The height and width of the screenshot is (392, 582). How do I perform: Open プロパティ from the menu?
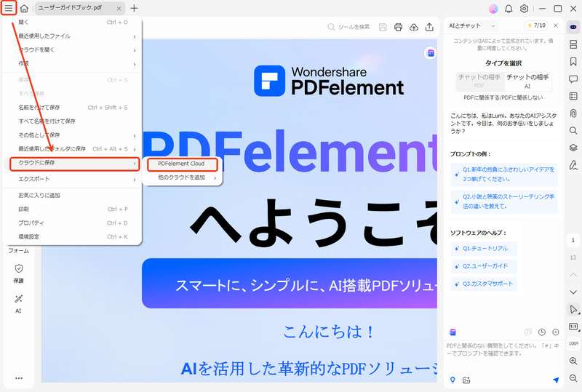coord(72,223)
